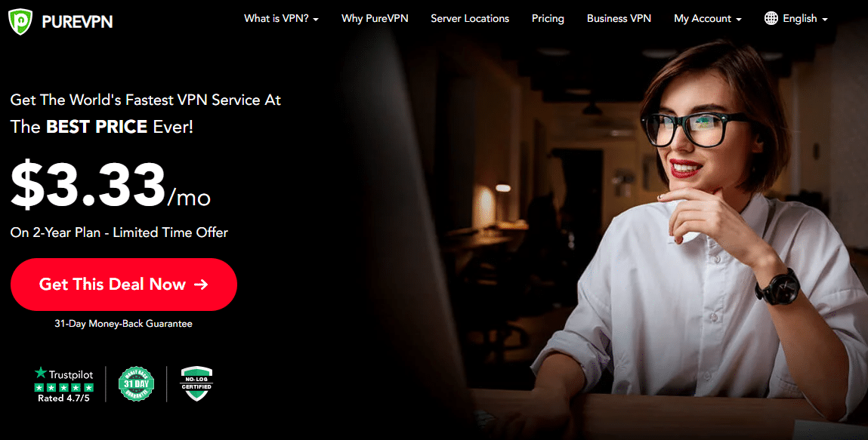Image resolution: width=868 pixels, height=440 pixels.
Task: Click the PureVPN green shield logo icon
Action: (20, 22)
